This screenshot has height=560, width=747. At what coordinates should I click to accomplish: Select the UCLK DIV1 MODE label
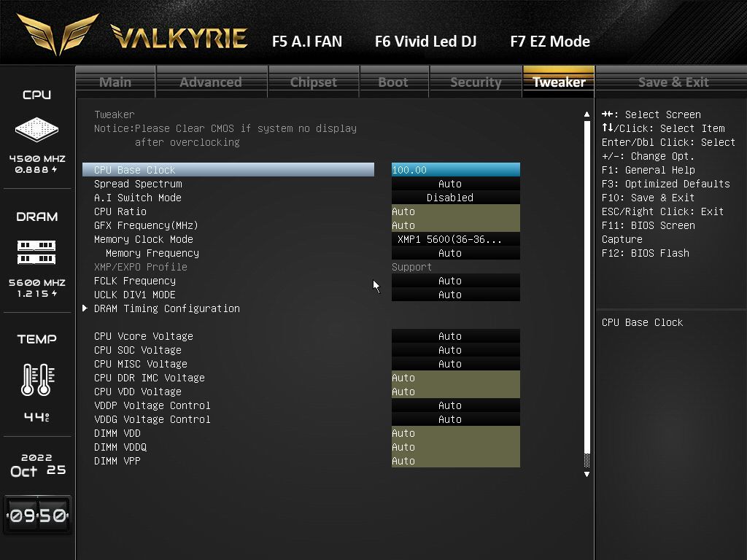pyautogui.click(x=135, y=295)
